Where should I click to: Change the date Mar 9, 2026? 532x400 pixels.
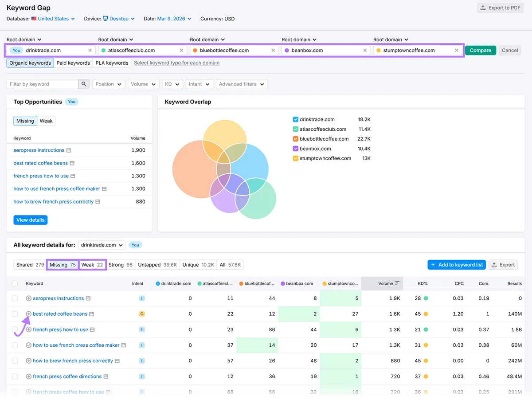tap(174, 19)
